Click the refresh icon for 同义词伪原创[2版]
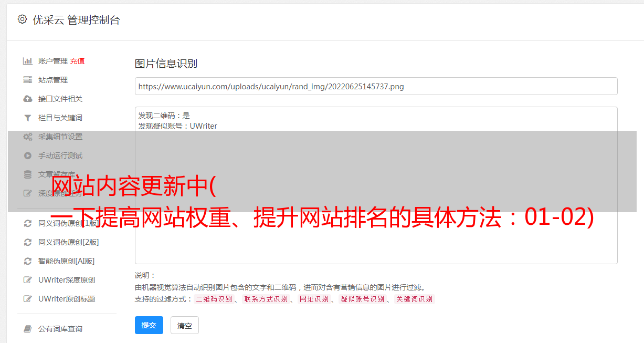This screenshot has height=343, width=644. coord(28,242)
